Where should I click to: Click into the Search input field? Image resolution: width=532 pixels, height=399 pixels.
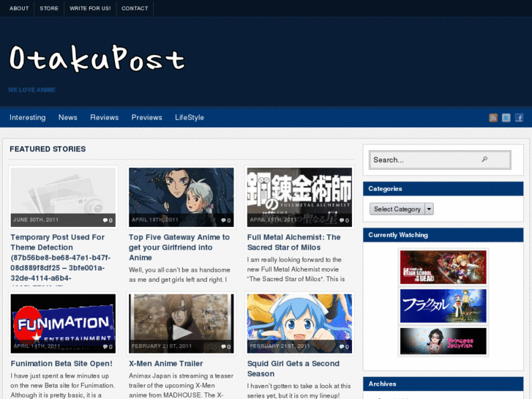click(x=440, y=160)
